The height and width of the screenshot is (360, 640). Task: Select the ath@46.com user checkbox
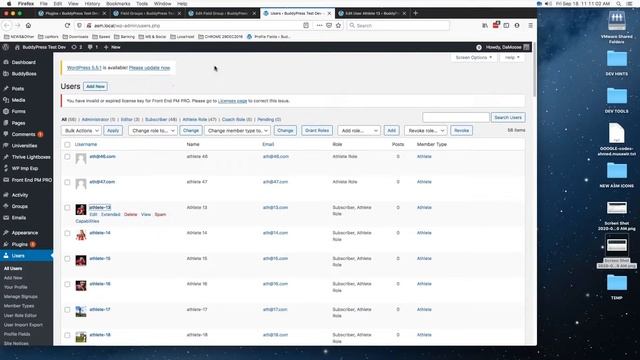[x=67, y=157]
